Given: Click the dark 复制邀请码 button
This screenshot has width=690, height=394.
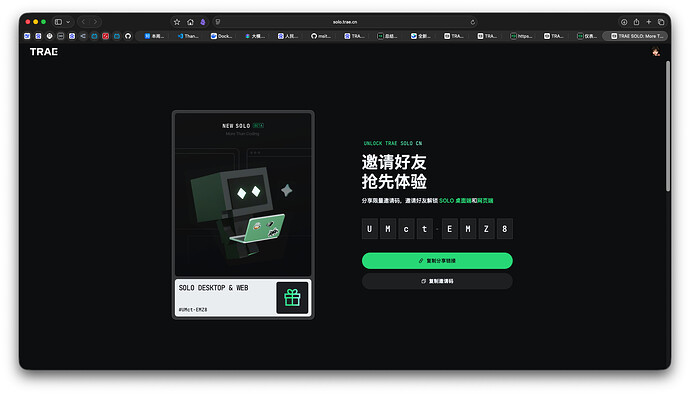Looking at the screenshot, I should point(437,281).
